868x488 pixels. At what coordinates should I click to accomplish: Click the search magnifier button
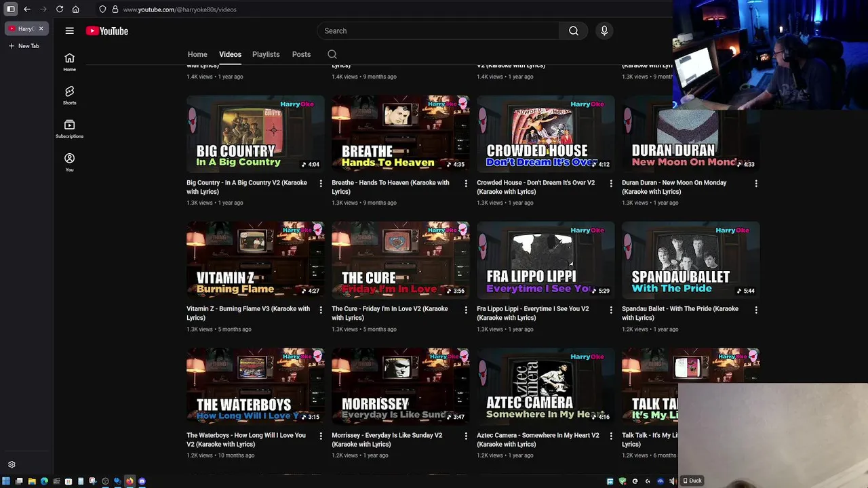(574, 30)
